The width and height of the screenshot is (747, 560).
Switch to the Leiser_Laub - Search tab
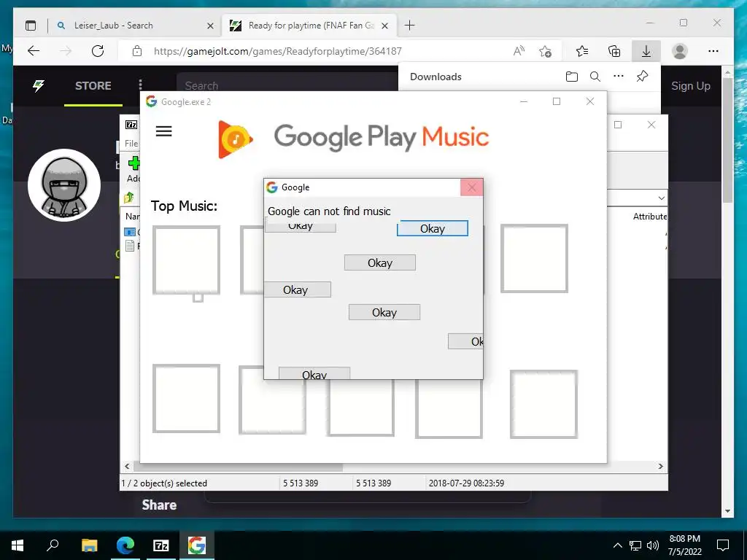(133, 26)
